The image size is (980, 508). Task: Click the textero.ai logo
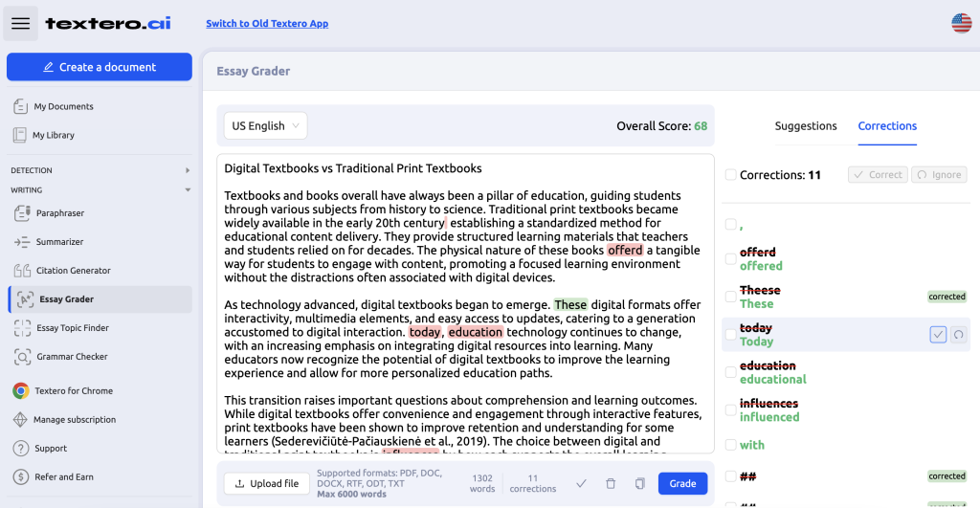point(107,23)
